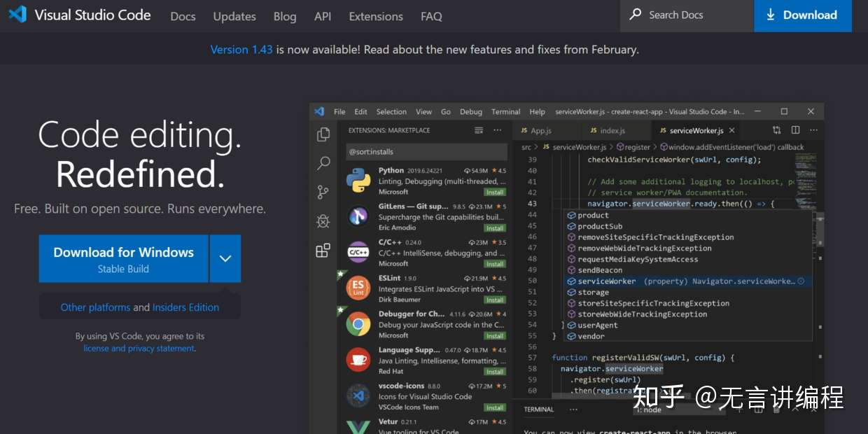The image size is (868, 434).
Task: Open the Source Control icon in the activity bar
Action: (x=323, y=192)
